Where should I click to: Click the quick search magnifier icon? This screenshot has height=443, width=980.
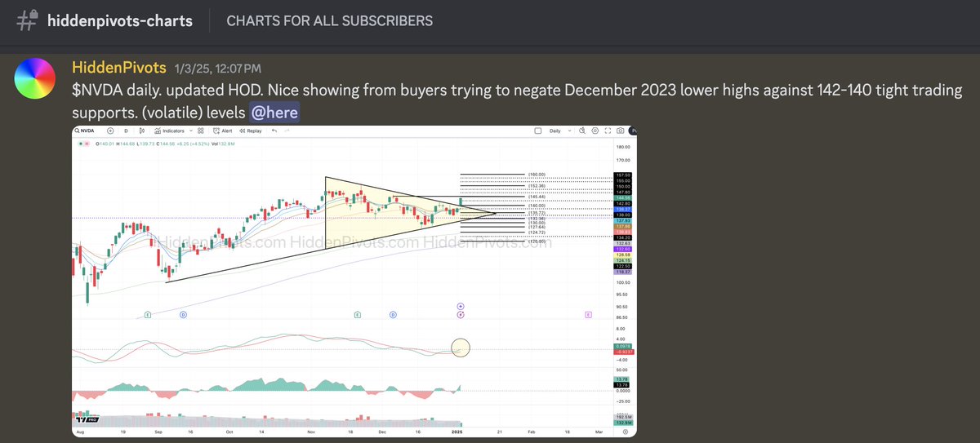(x=582, y=131)
